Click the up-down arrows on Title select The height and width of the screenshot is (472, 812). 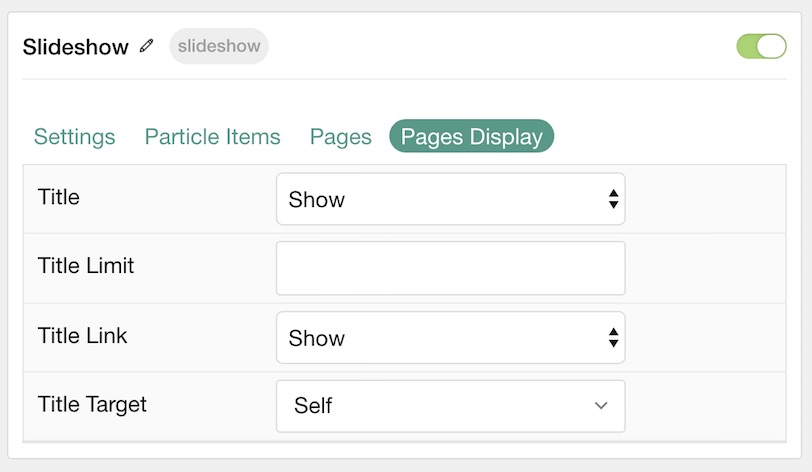614,199
